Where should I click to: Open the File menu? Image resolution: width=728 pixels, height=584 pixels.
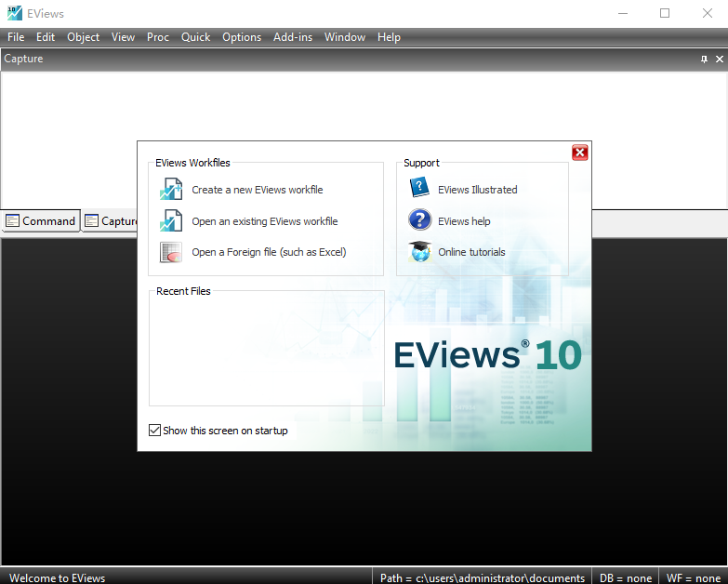coord(16,37)
